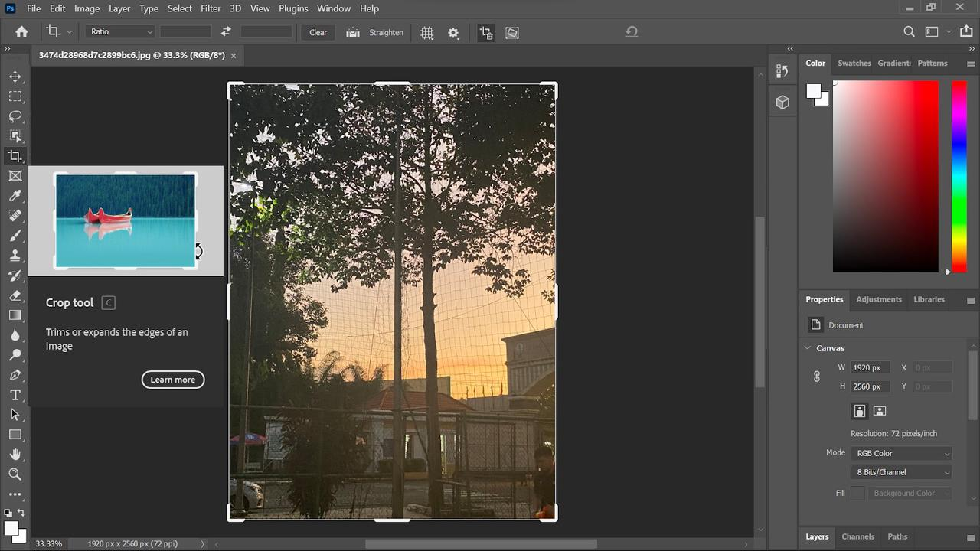980x551 pixels.
Task: Open the crop Ratio dropdown
Action: click(119, 31)
